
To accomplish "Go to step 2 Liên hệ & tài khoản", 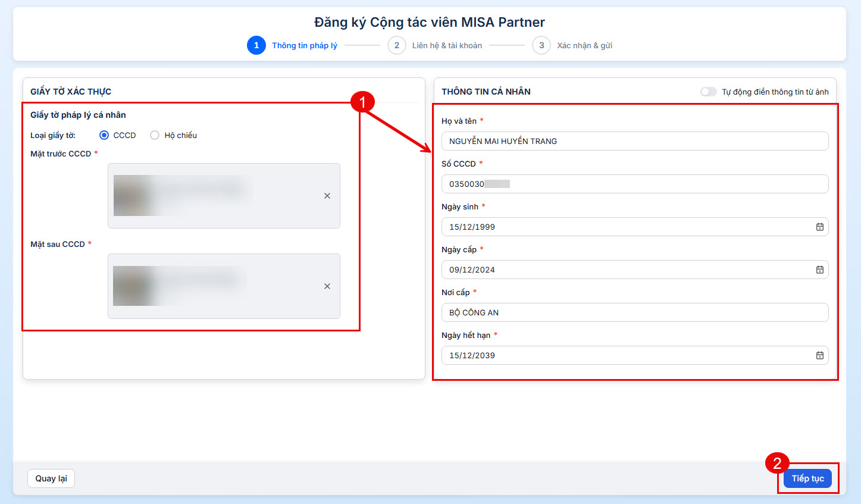I will tap(435, 45).
